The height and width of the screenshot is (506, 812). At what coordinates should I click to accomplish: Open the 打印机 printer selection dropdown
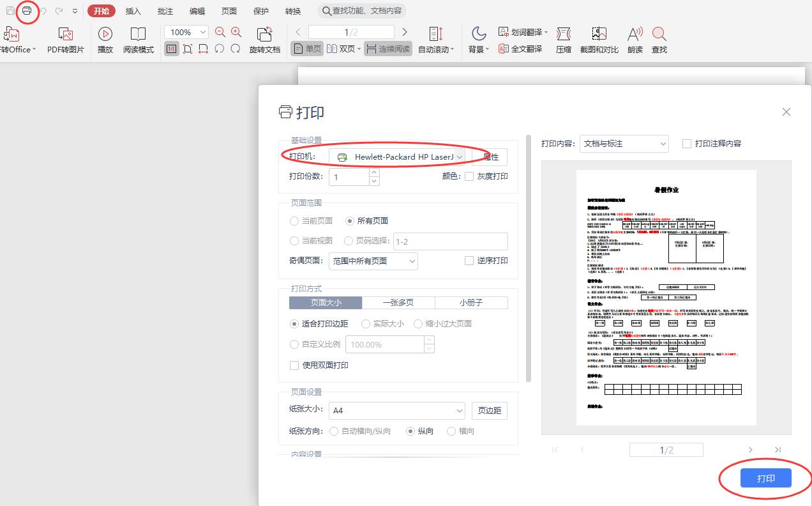(398, 157)
